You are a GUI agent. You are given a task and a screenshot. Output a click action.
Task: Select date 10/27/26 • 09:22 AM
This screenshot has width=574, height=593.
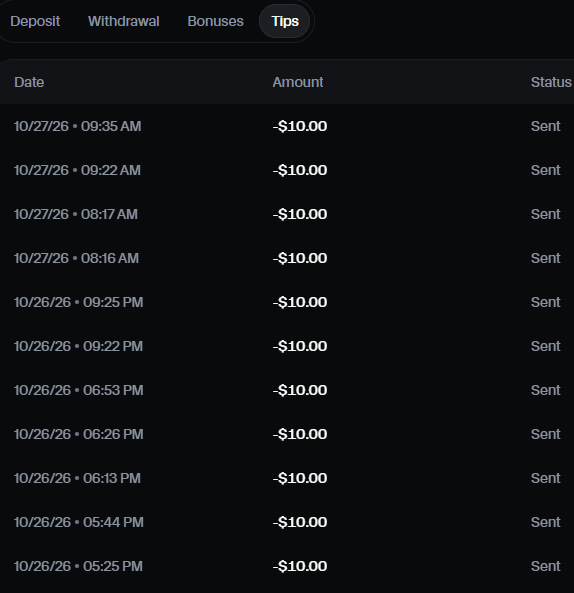[x=77, y=170]
